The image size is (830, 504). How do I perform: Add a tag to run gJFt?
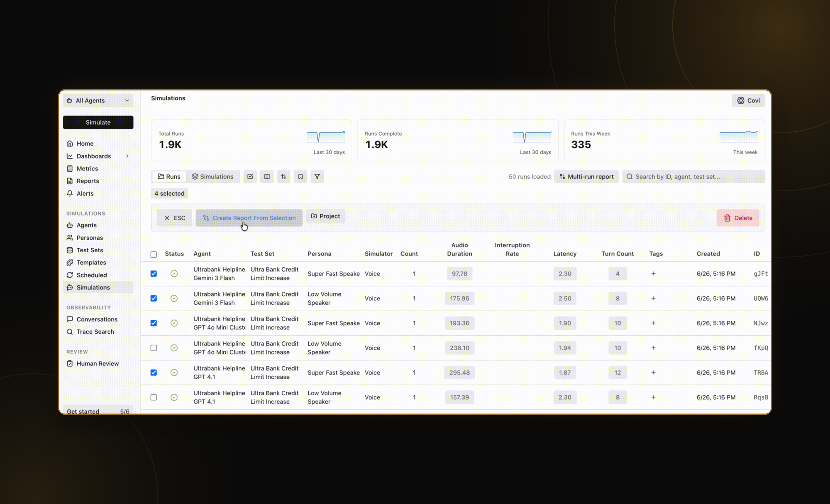coord(653,274)
